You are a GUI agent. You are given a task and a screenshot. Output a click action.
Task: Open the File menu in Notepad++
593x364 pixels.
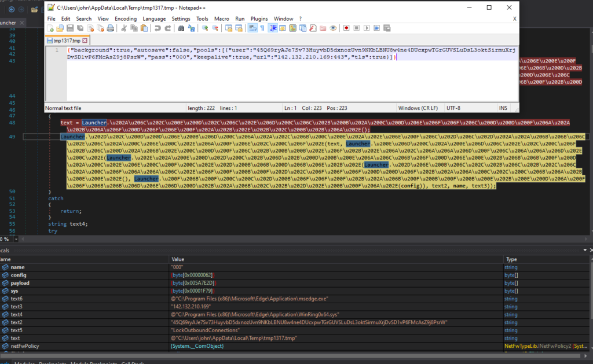(x=51, y=19)
